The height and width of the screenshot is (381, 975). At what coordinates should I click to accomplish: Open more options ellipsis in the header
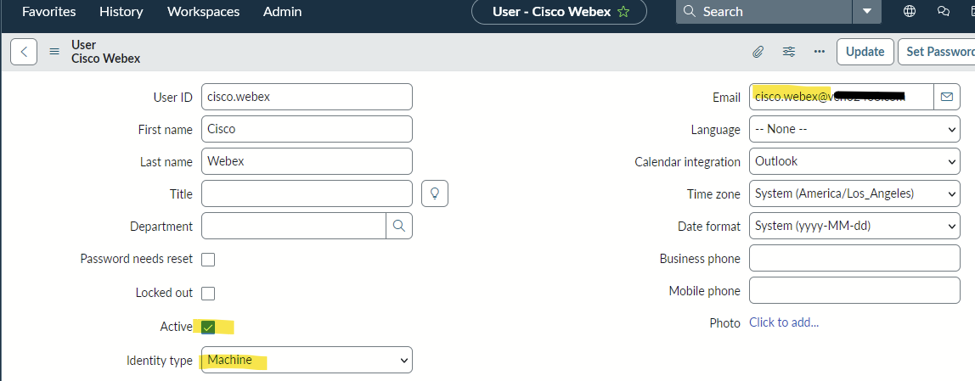[820, 52]
